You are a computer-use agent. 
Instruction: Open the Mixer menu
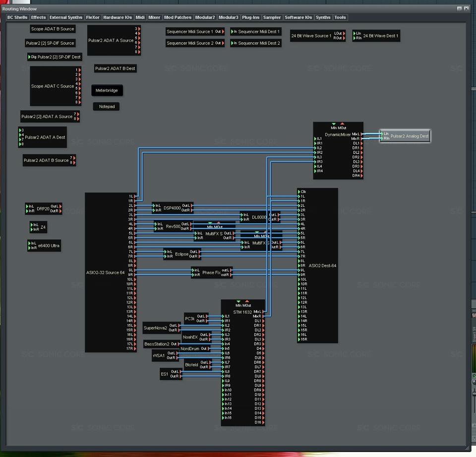pos(154,17)
